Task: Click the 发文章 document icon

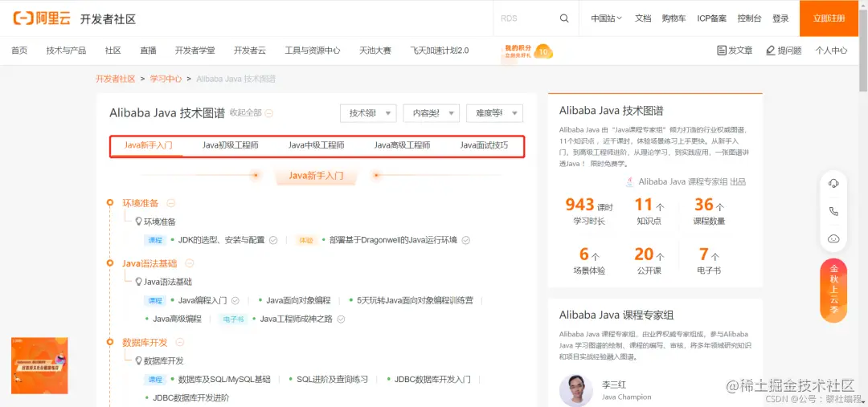Action: pyautogui.click(x=721, y=51)
